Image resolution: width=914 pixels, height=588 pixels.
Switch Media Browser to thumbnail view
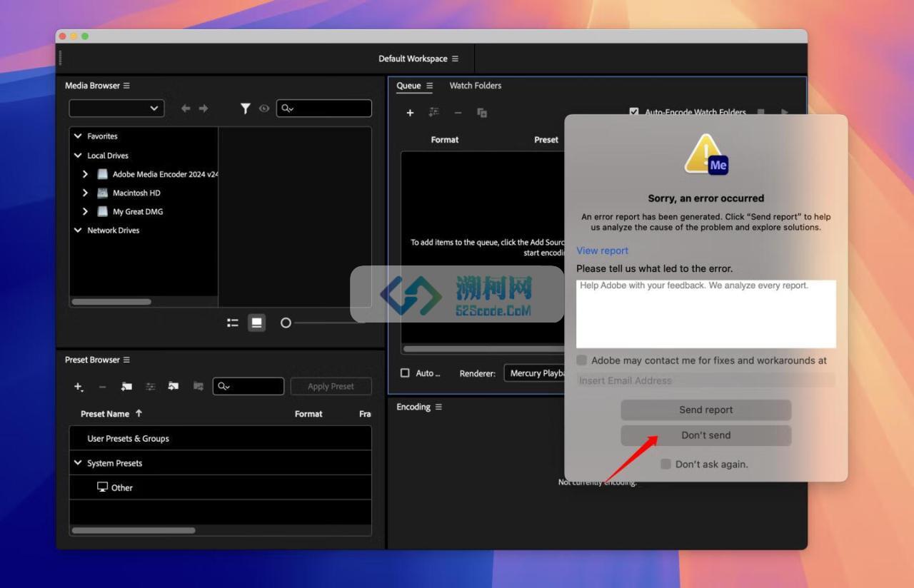[x=256, y=323]
